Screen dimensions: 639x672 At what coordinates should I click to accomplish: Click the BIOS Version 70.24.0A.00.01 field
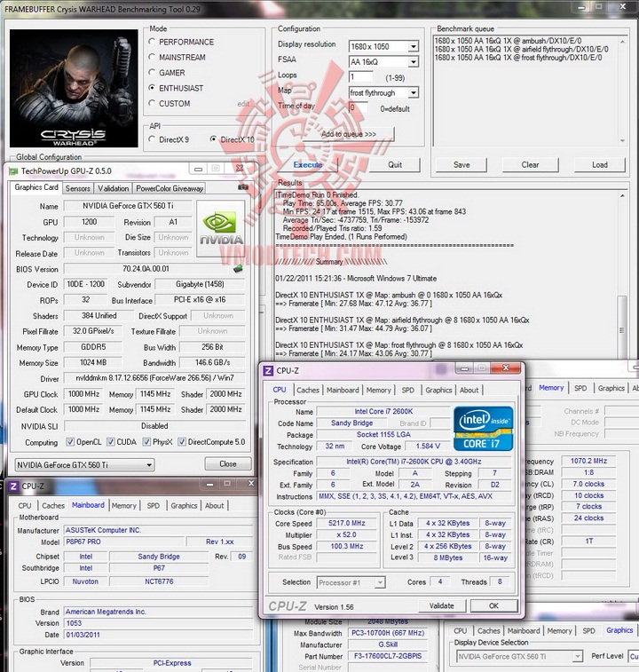tap(146, 269)
